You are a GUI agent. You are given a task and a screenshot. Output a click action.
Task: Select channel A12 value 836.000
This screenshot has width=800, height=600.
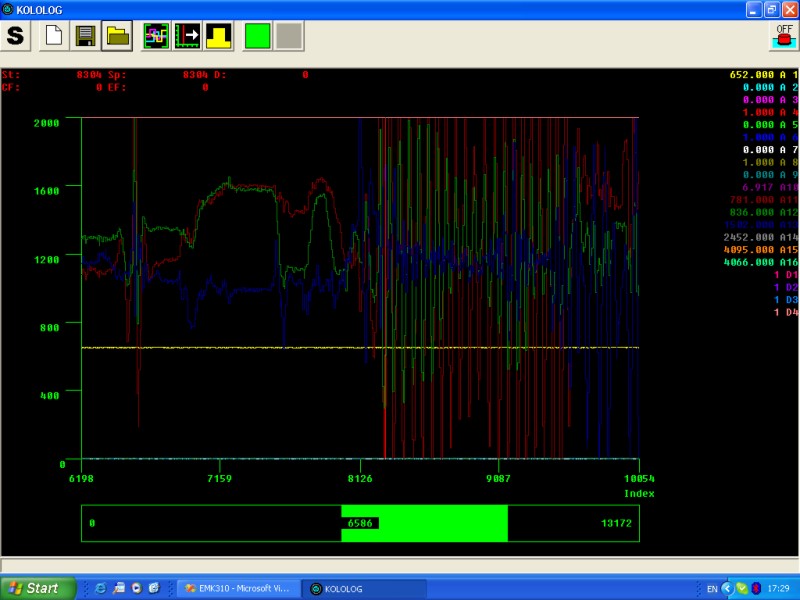click(763, 212)
